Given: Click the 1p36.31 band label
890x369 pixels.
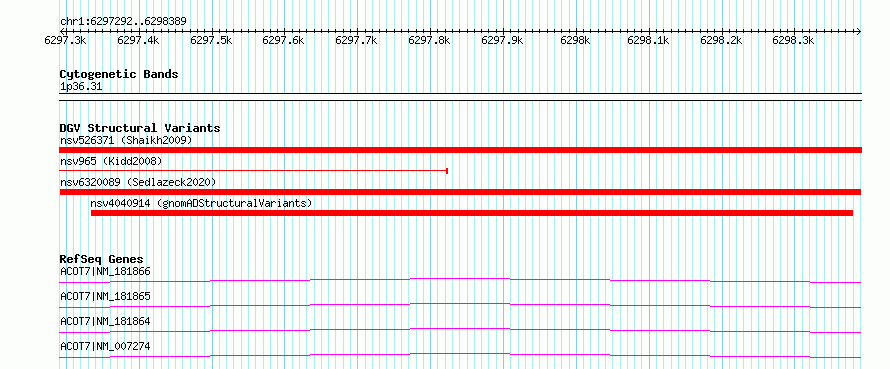Looking at the screenshot, I should pos(81,87).
